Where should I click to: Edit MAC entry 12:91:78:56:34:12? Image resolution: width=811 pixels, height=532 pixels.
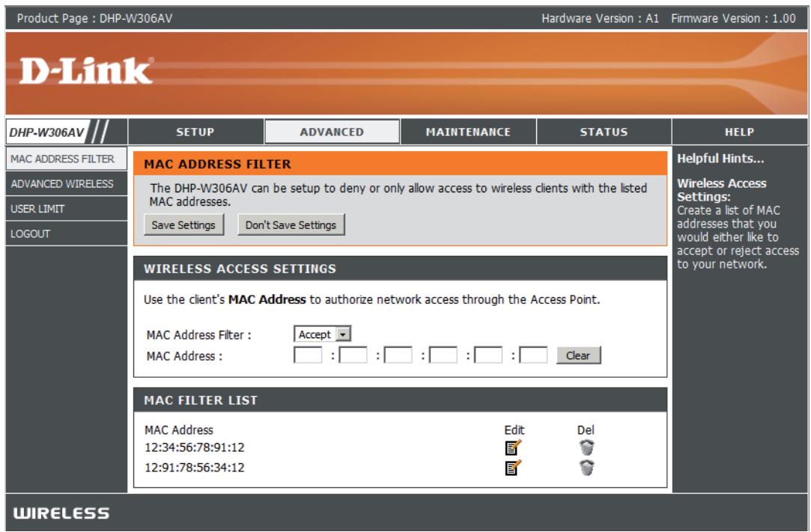coord(512,468)
